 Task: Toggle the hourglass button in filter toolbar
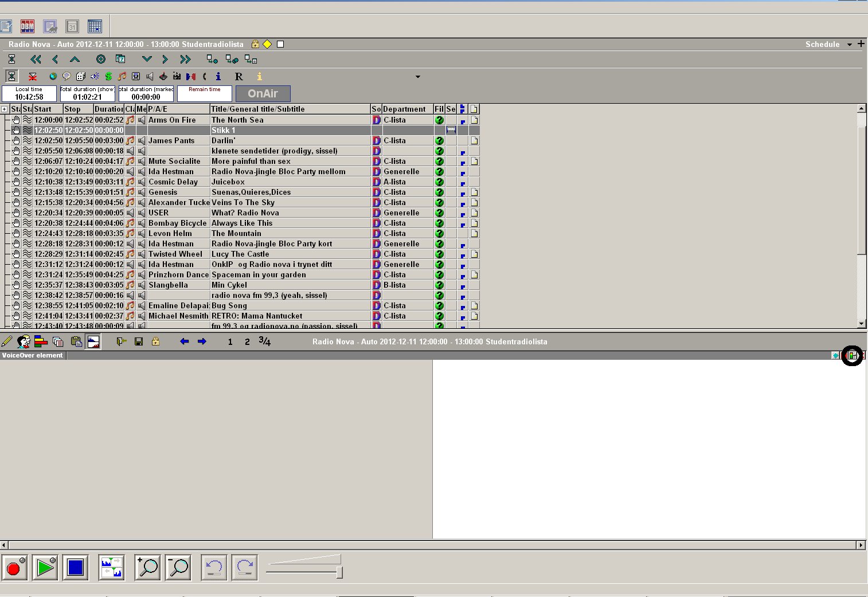[11, 76]
